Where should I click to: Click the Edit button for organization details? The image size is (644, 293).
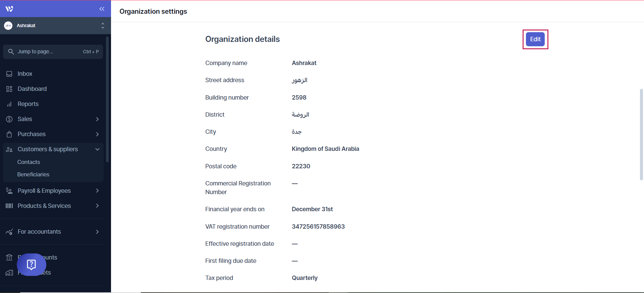coord(535,39)
